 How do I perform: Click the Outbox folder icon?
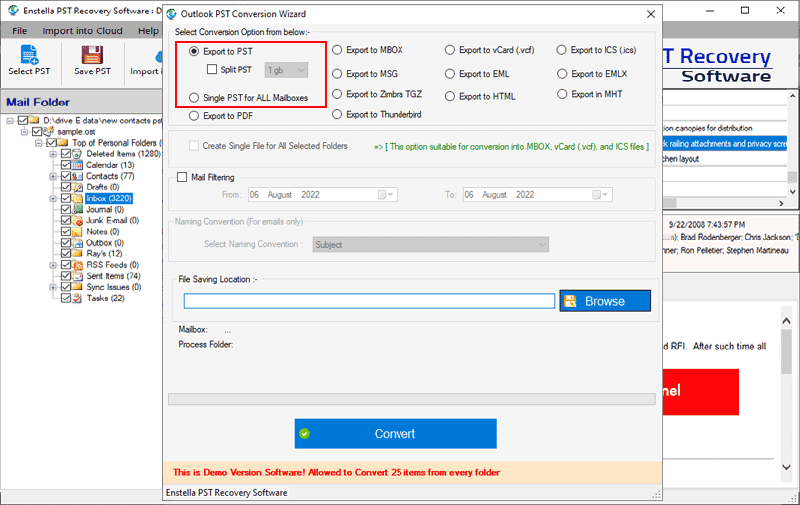click(78, 243)
